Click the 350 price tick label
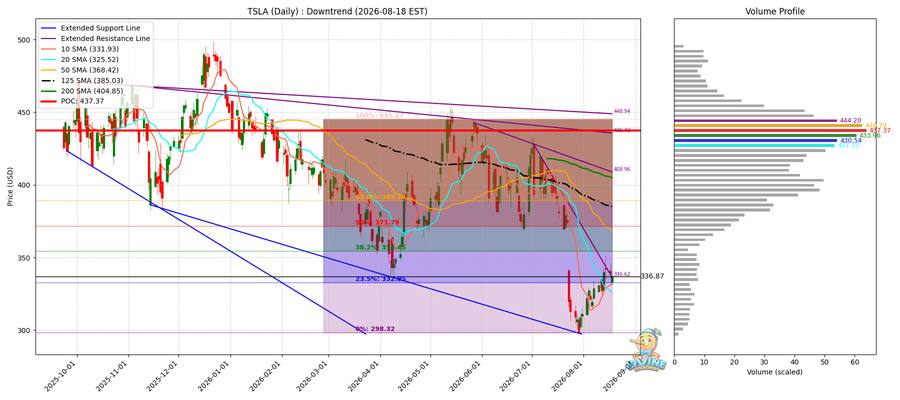Viewport: 900px width, 400px height. (25, 258)
